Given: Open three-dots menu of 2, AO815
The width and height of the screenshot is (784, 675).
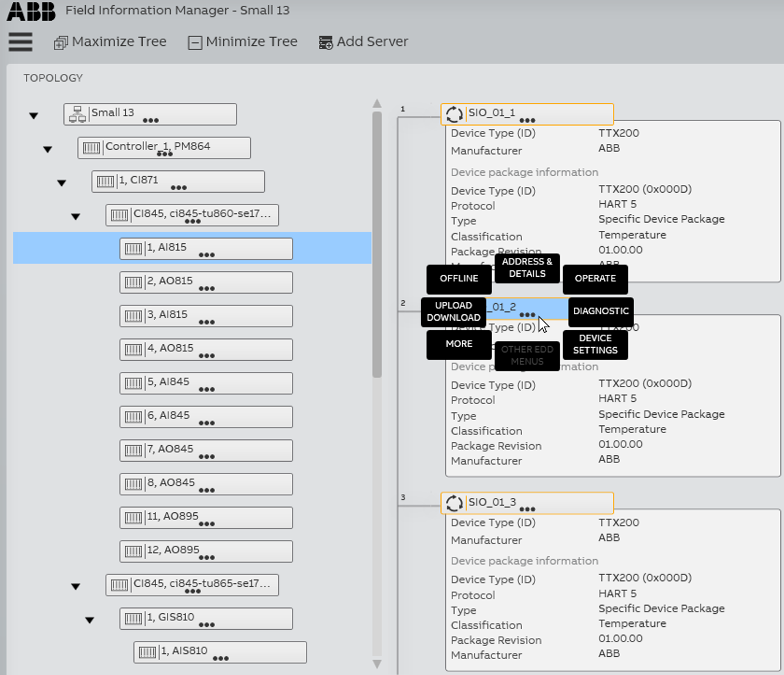Looking at the screenshot, I should click(x=207, y=288).
